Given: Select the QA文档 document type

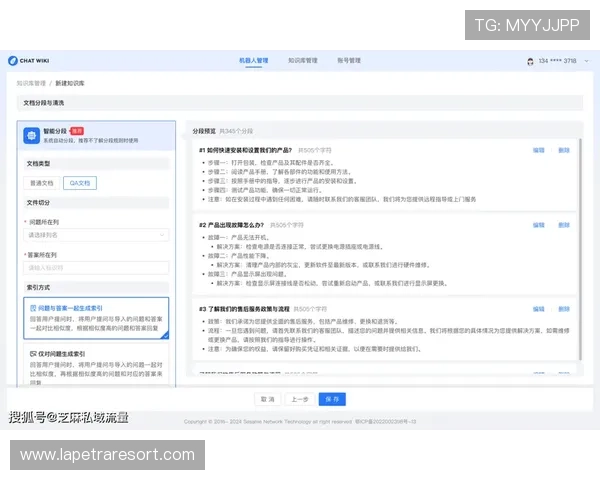Looking at the screenshot, I should [80, 183].
